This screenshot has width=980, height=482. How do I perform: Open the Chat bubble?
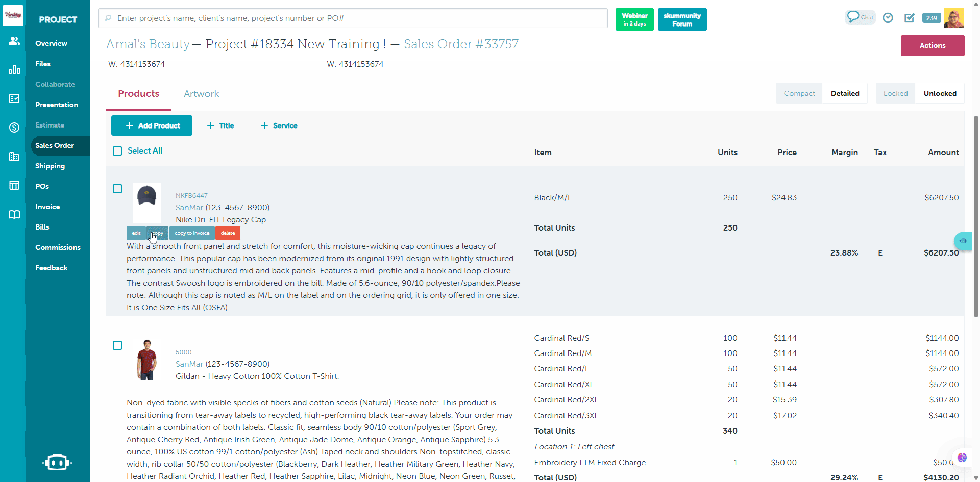click(860, 17)
